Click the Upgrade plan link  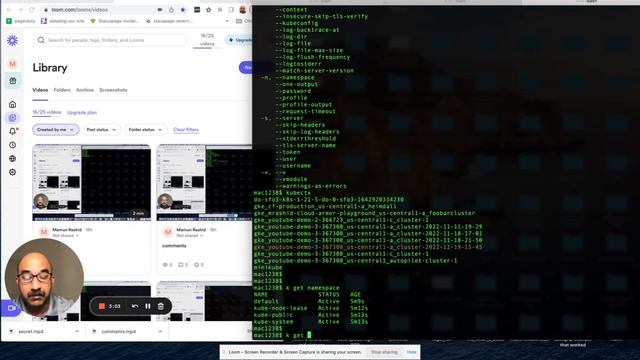[x=82, y=113]
